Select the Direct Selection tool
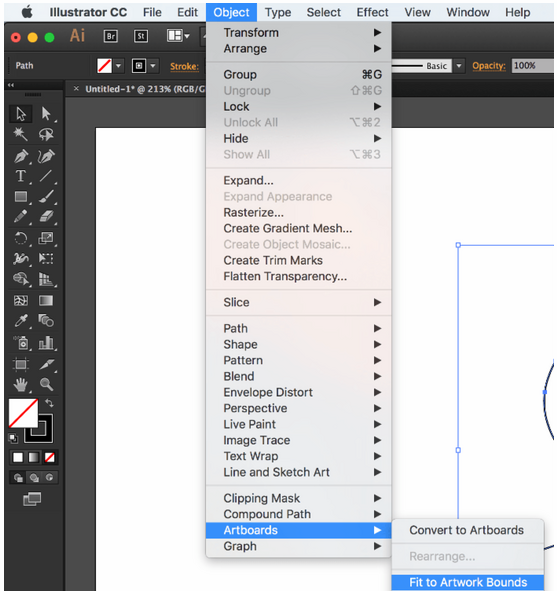Viewport: 557px width, 591px height. (x=46, y=114)
